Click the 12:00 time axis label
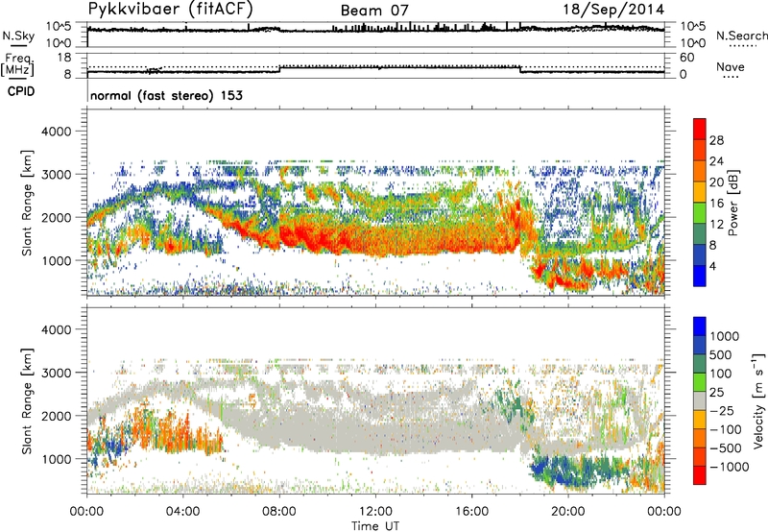 [x=375, y=512]
